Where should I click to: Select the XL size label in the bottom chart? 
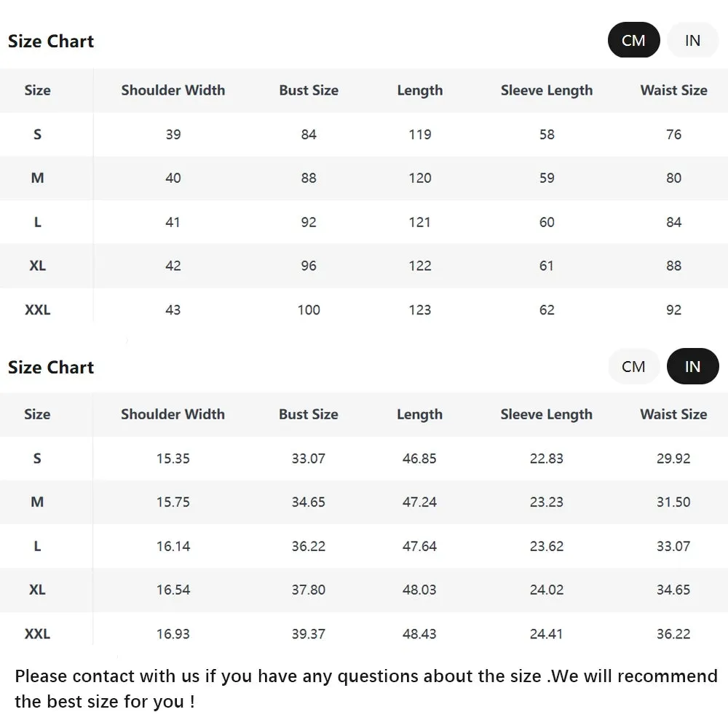37,590
